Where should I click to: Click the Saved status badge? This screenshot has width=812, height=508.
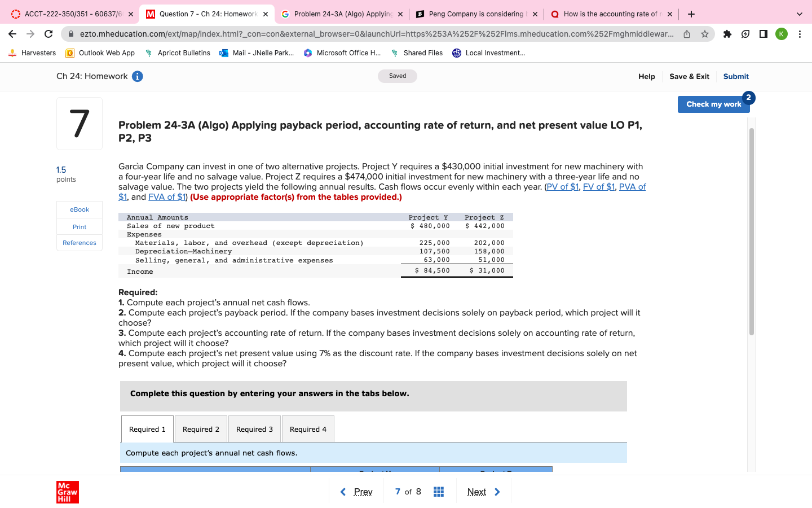click(x=398, y=76)
